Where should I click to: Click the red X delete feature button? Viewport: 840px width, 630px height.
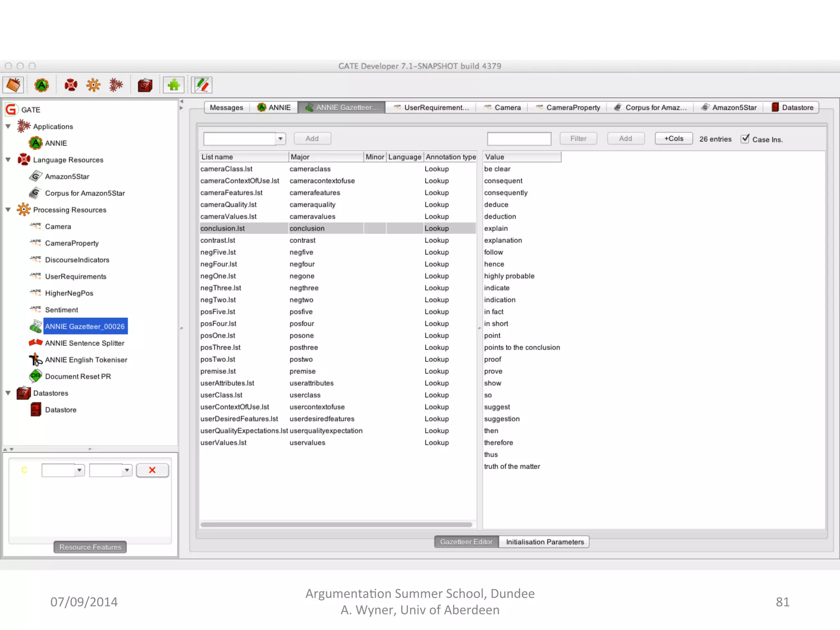pyautogui.click(x=152, y=470)
